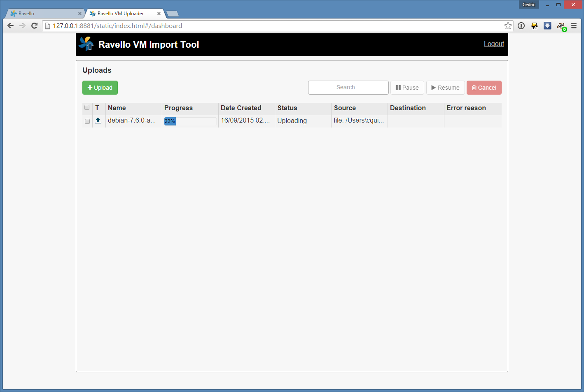
Task: Click the Ravello logo in the header
Action: [86, 44]
